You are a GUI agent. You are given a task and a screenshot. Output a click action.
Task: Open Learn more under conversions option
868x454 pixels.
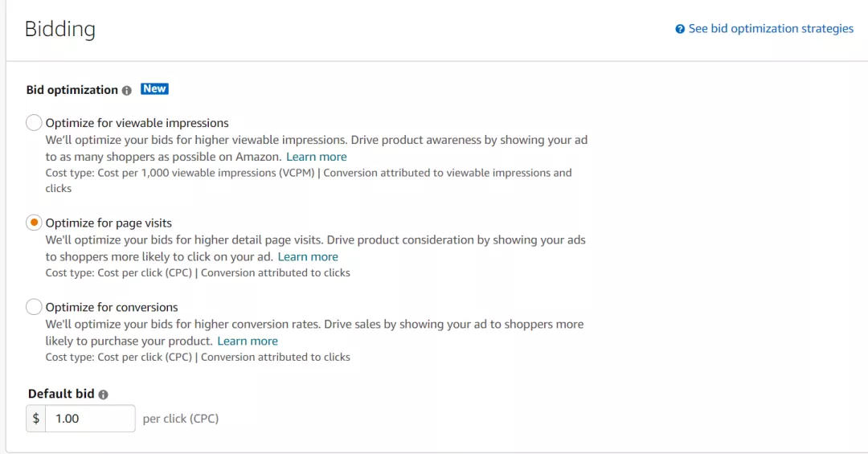(248, 341)
